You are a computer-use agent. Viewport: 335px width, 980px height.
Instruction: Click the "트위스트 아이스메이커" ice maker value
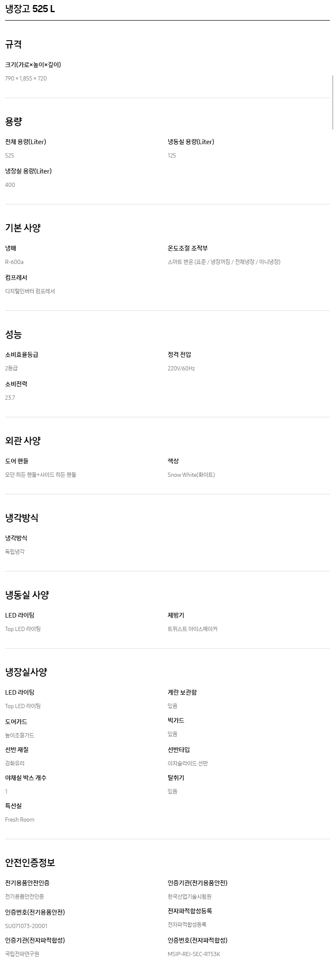pyautogui.click(x=192, y=629)
